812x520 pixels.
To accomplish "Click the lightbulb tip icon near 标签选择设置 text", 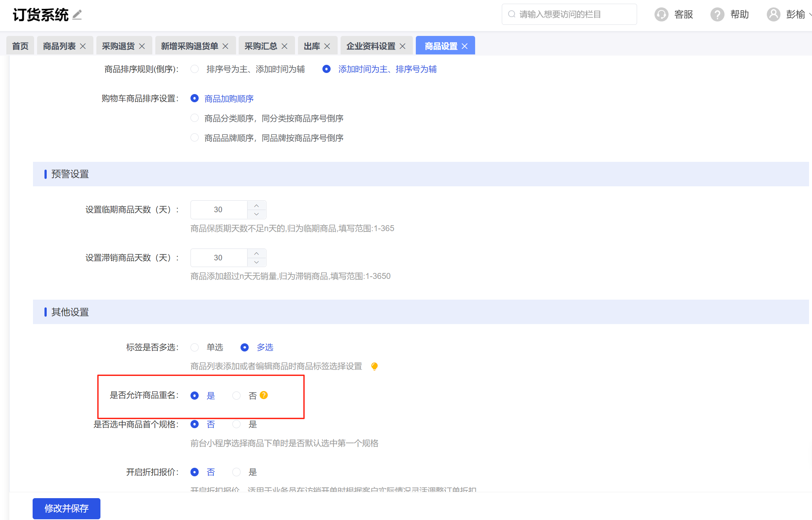I will [x=374, y=366].
